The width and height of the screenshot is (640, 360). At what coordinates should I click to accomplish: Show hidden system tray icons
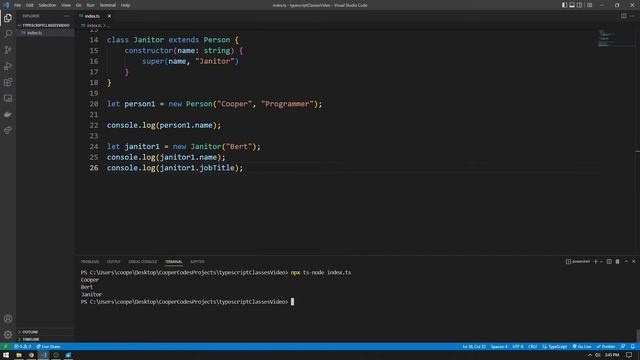[590, 355]
